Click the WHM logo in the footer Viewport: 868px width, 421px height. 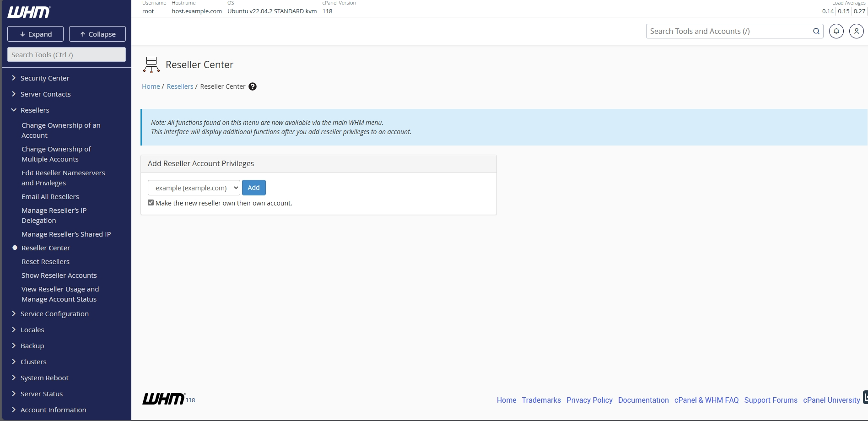click(164, 399)
